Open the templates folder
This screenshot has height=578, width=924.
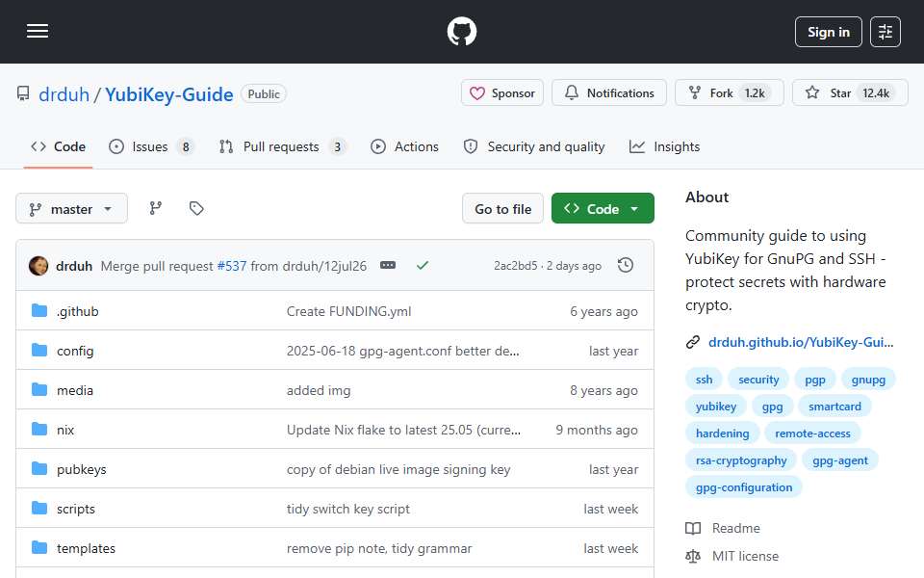pos(86,548)
